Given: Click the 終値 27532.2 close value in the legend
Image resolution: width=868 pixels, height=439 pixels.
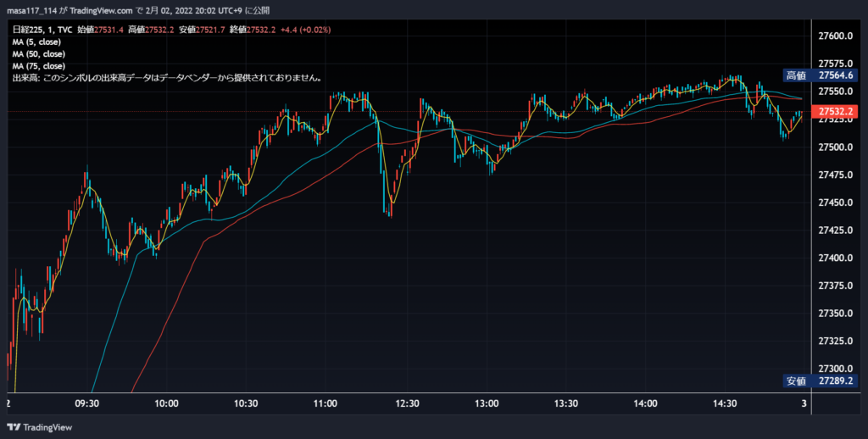Looking at the screenshot, I should [x=252, y=30].
